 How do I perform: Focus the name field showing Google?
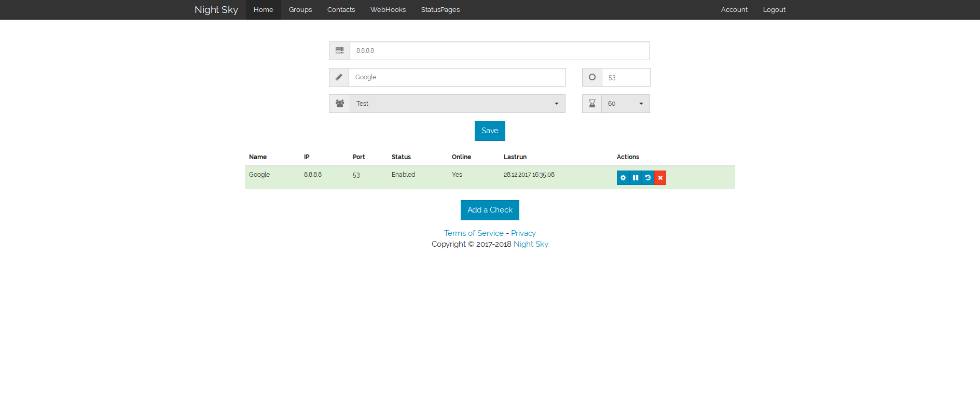[x=457, y=77]
